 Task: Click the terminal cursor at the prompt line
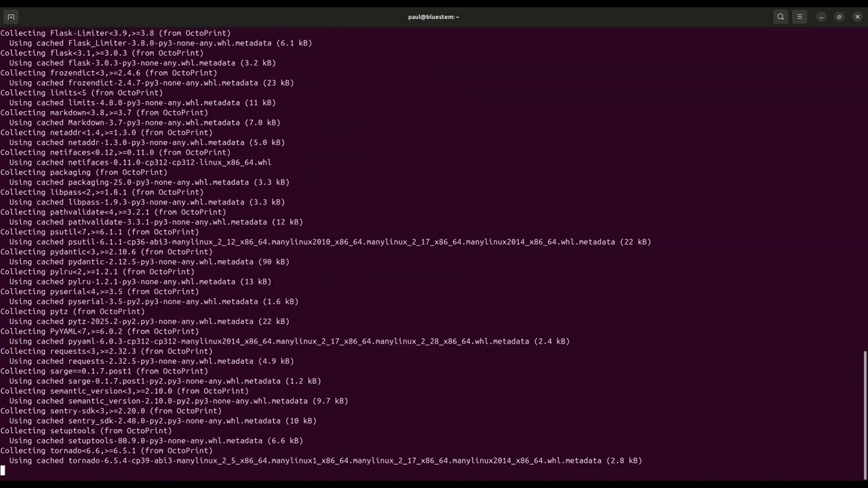click(3, 470)
